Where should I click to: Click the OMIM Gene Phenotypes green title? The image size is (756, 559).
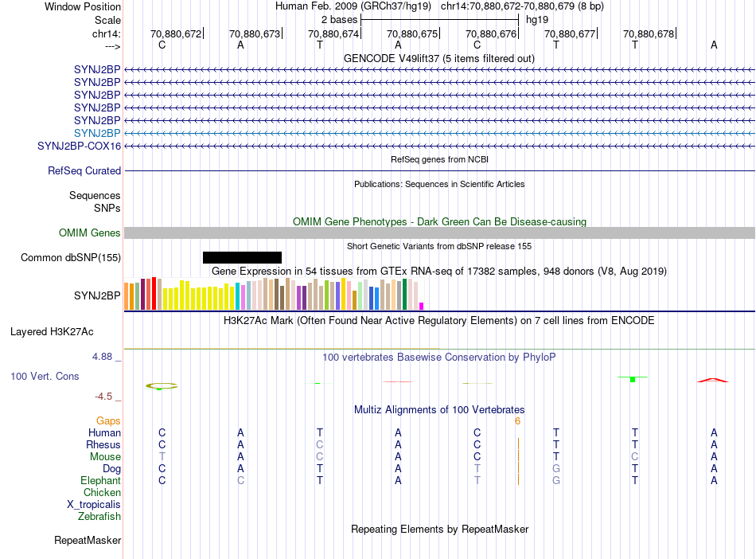[439, 222]
